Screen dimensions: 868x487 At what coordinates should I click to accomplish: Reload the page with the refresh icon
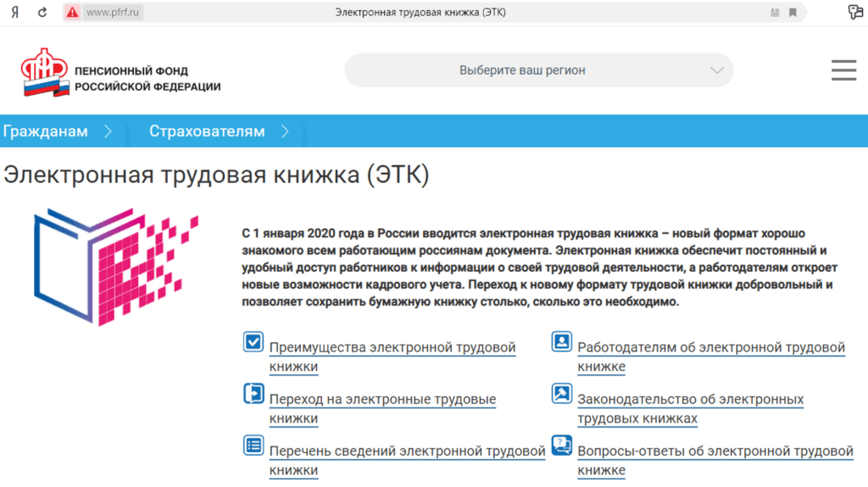[x=42, y=12]
